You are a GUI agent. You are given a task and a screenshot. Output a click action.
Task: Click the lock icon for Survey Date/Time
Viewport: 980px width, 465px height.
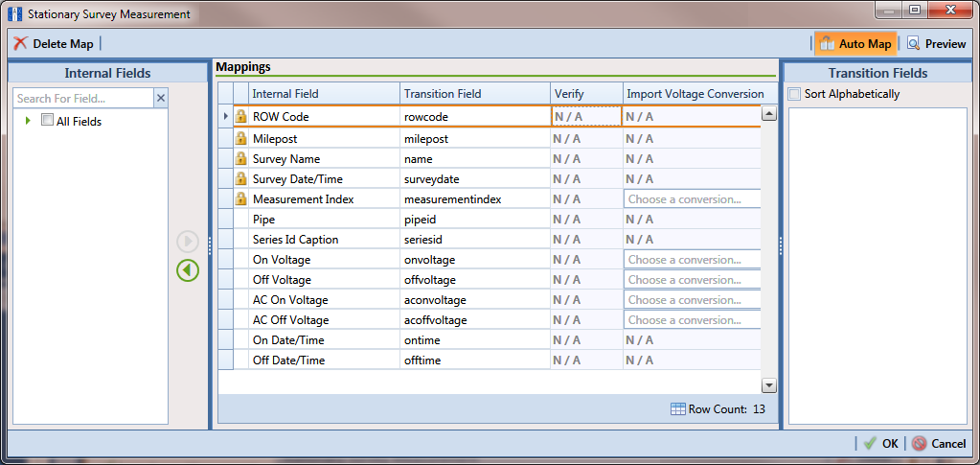pos(240,178)
